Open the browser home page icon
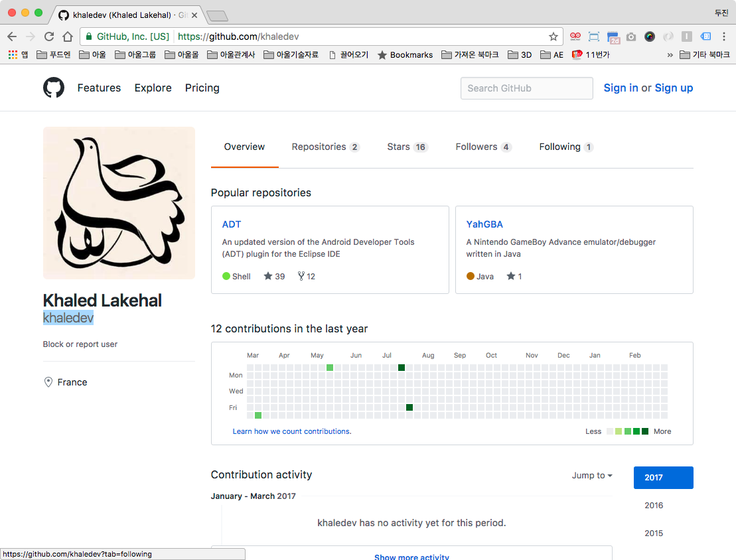Screen dimensions: 736x560 [68, 36]
